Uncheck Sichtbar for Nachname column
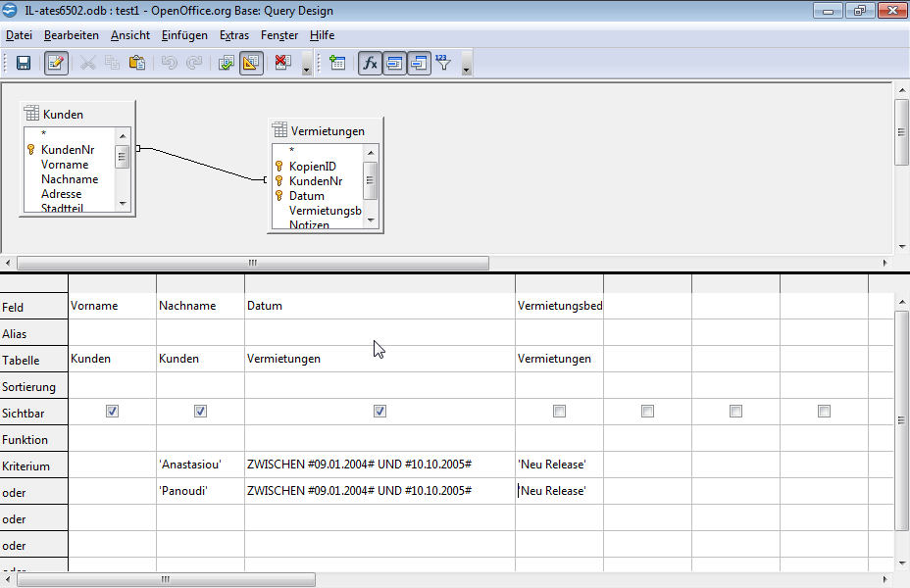Viewport: 910px width, 588px height. (x=200, y=412)
